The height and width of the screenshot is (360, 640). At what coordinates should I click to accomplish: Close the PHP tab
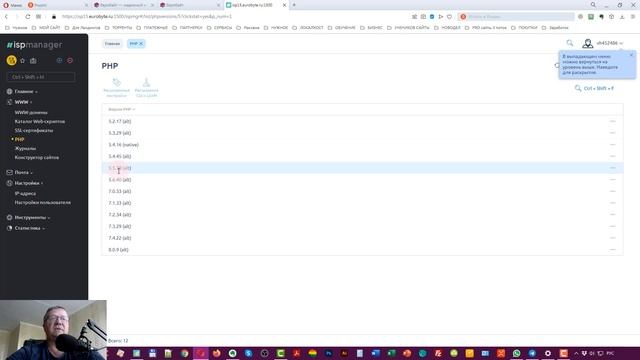coord(141,44)
